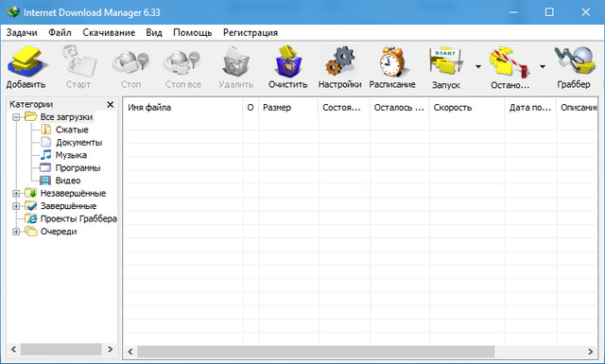
Task: Click the Очистить toolbar icon
Action: [x=287, y=61]
